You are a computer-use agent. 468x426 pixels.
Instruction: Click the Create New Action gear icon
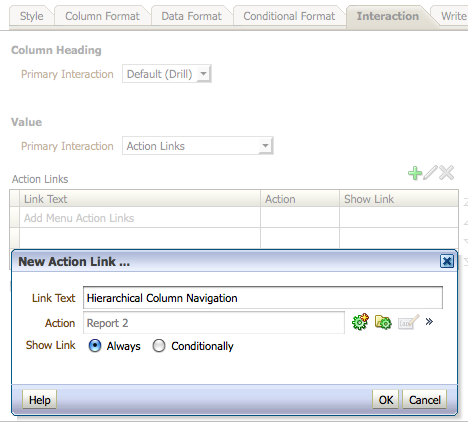click(360, 322)
